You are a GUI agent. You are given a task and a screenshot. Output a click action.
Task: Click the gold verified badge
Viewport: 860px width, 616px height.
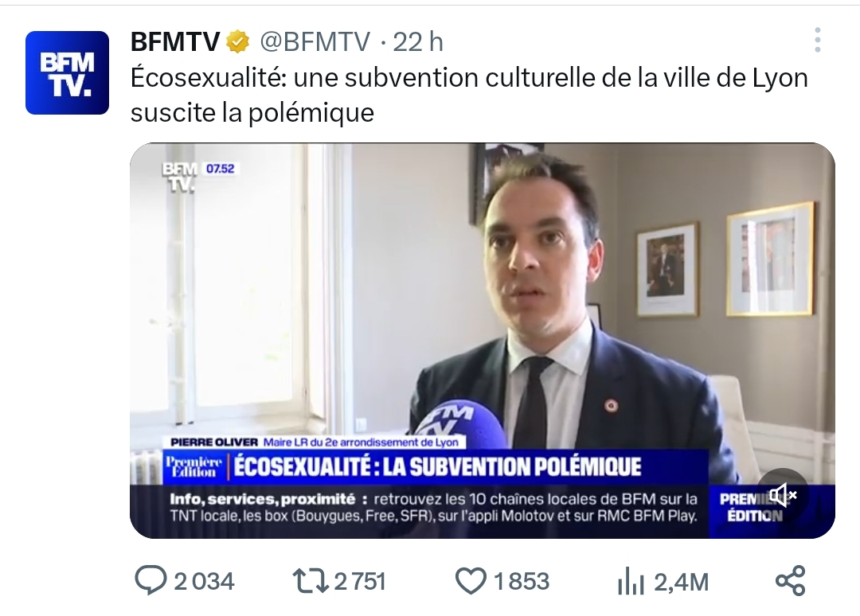tap(238, 41)
